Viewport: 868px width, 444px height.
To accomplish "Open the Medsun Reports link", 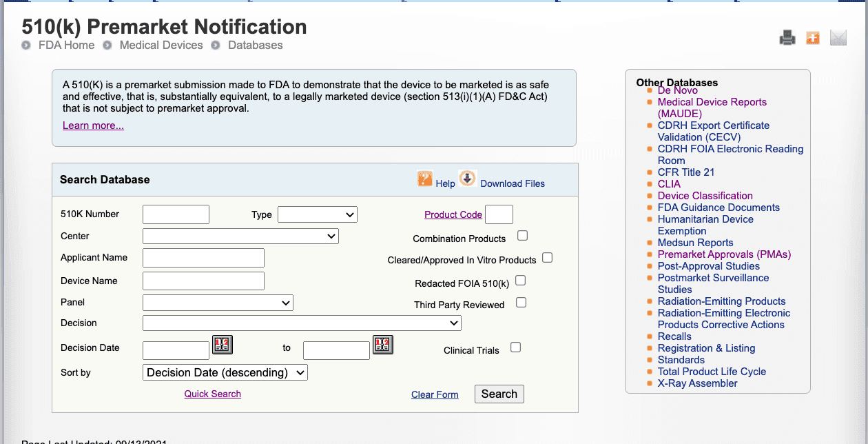I will tap(695, 243).
